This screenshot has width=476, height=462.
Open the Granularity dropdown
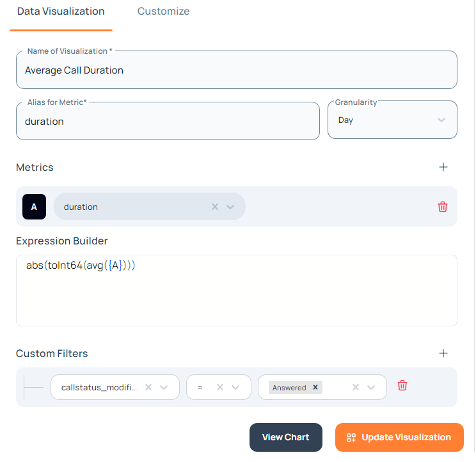pyautogui.click(x=441, y=120)
